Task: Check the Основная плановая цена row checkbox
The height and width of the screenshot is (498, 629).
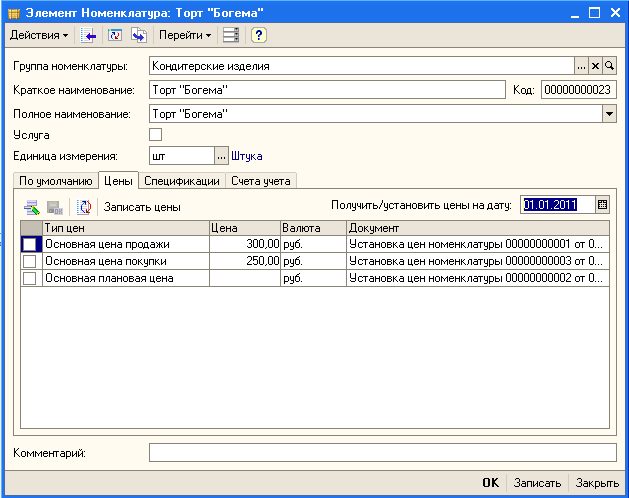Action: point(30,278)
